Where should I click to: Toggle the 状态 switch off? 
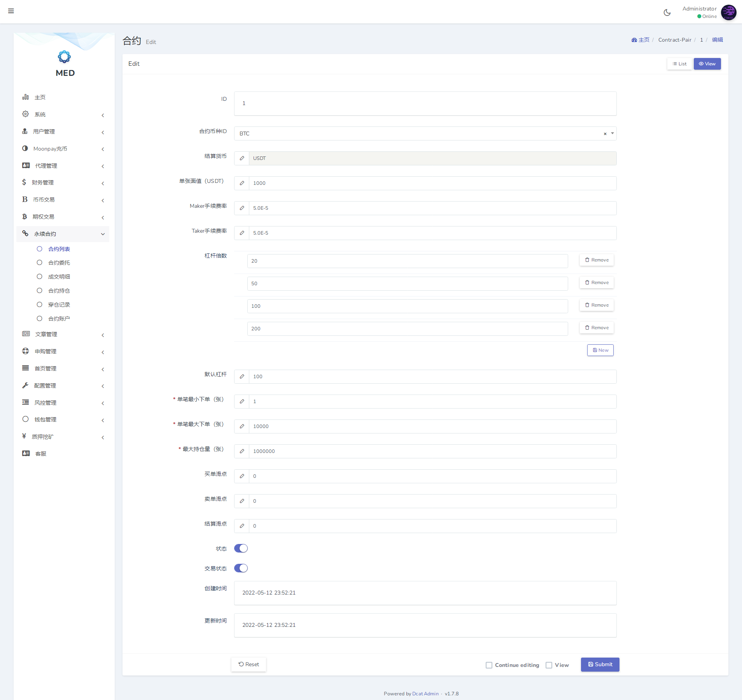click(241, 548)
